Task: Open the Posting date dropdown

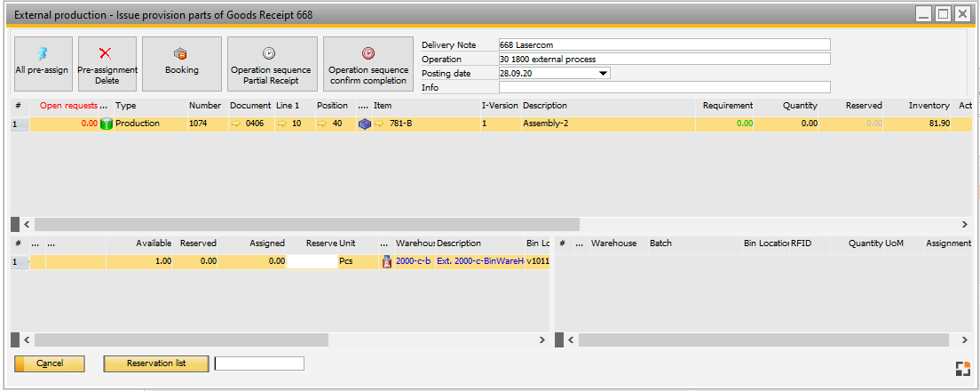Action: [604, 74]
